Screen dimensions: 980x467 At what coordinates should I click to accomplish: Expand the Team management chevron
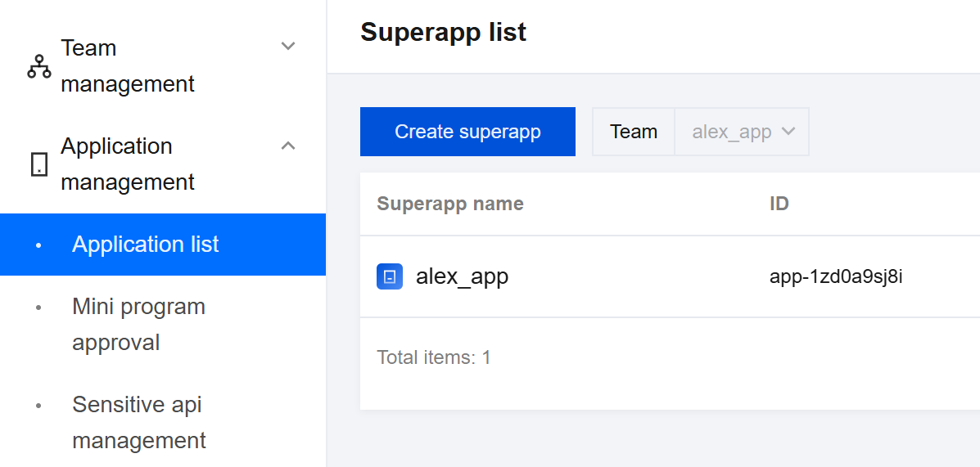tap(288, 47)
